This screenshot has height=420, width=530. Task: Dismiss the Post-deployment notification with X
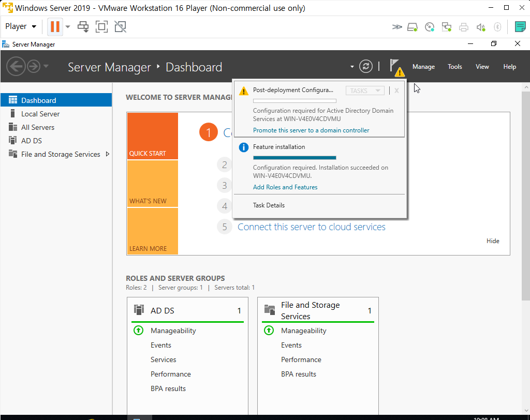click(x=396, y=91)
